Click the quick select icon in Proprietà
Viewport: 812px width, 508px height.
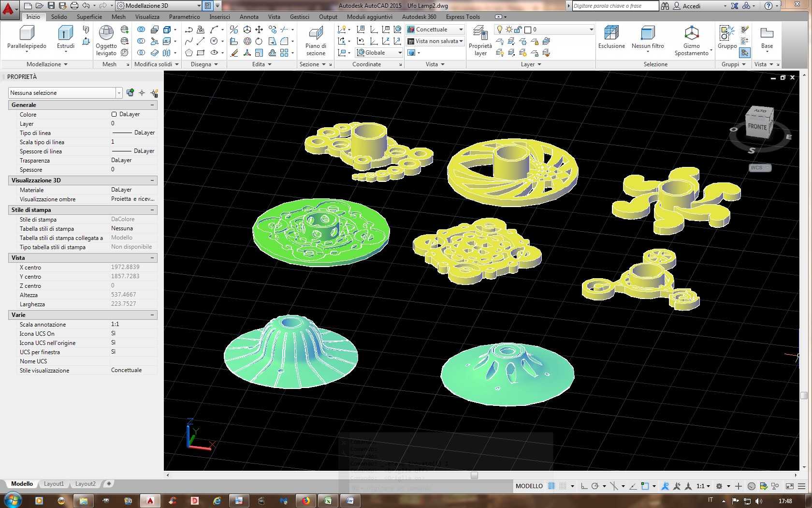(154, 93)
